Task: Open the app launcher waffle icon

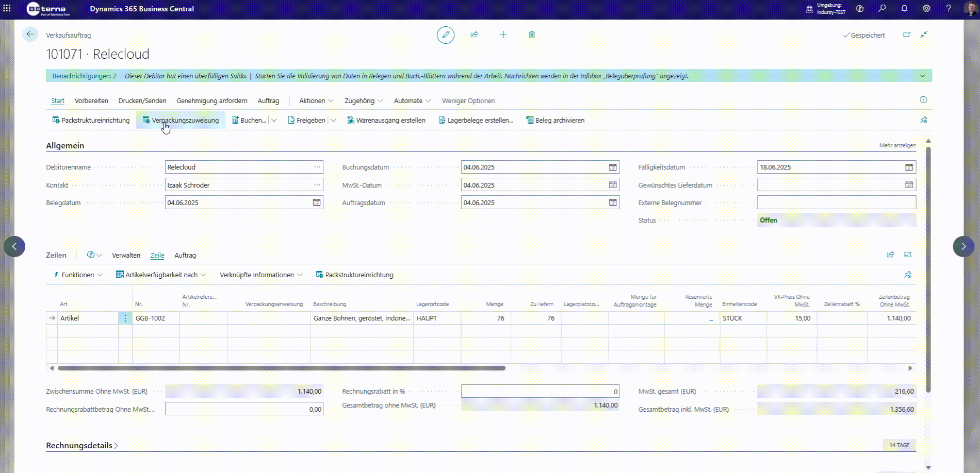Action: click(7, 8)
